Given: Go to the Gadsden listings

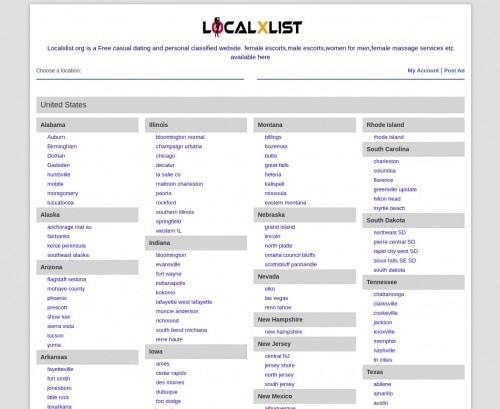Looking at the screenshot, I should pos(58,165).
